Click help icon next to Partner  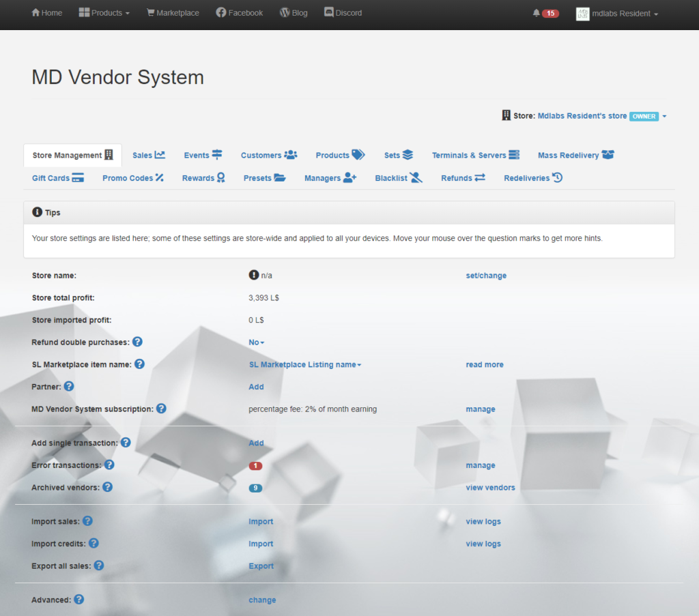click(69, 386)
